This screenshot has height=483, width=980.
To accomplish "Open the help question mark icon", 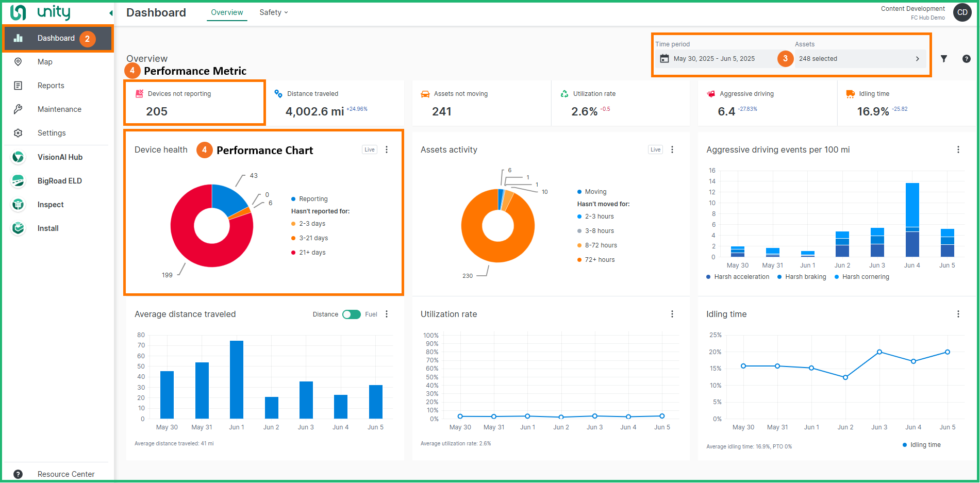I will click(x=966, y=59).
